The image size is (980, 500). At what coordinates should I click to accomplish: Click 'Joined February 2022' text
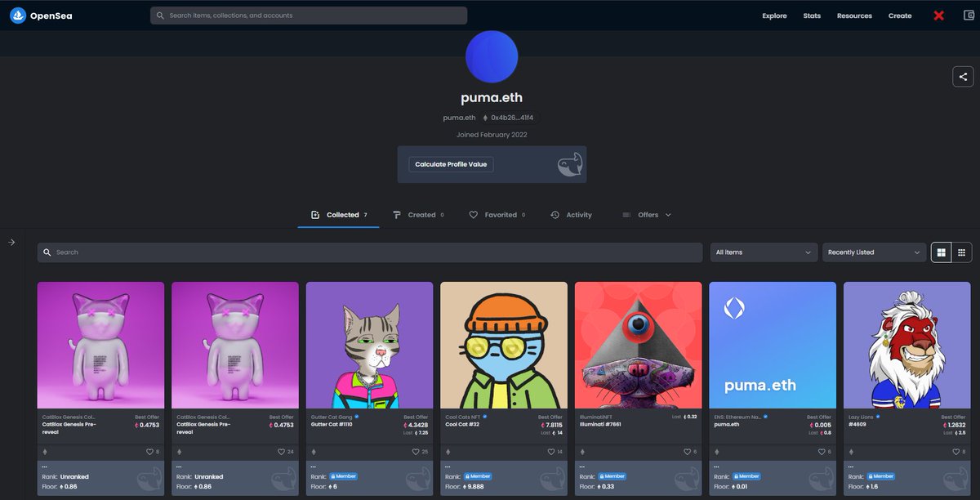(x=492, y=135)
